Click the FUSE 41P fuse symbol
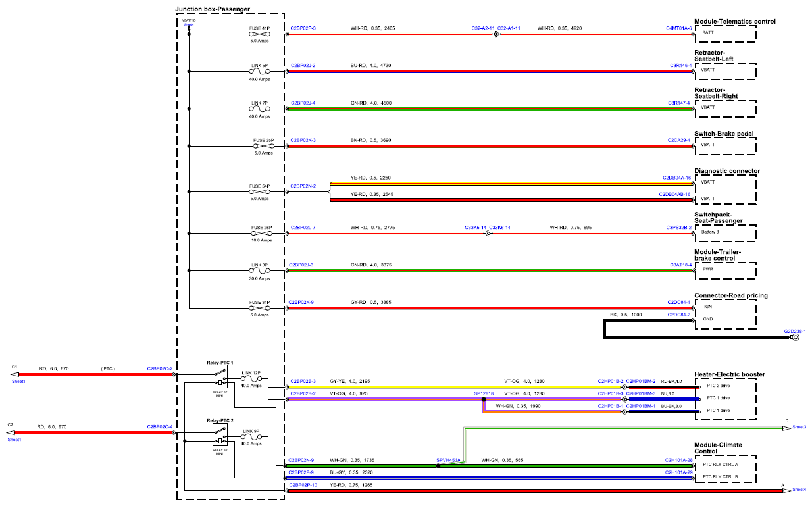812x506 pixels. tap(259, 34)
